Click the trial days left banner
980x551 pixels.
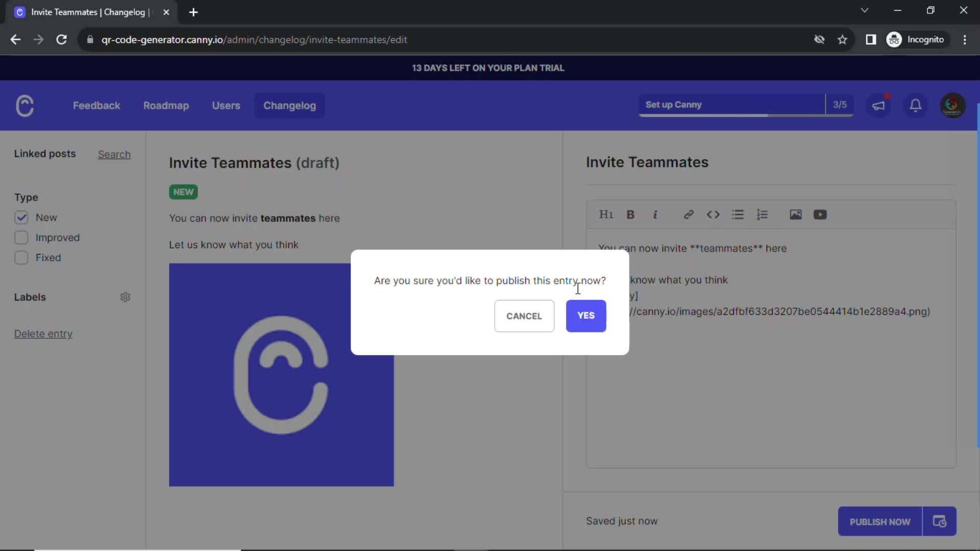[x=488, y=68]
